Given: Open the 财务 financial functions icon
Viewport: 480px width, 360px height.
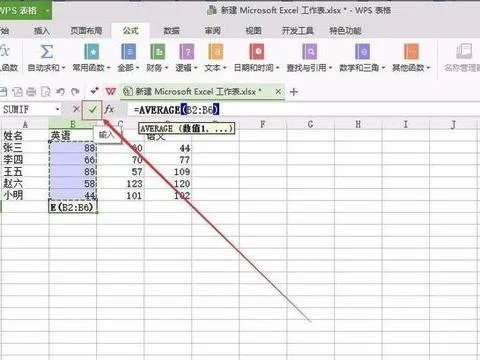Looking at the screenshot, I should (x=157, y=52).
